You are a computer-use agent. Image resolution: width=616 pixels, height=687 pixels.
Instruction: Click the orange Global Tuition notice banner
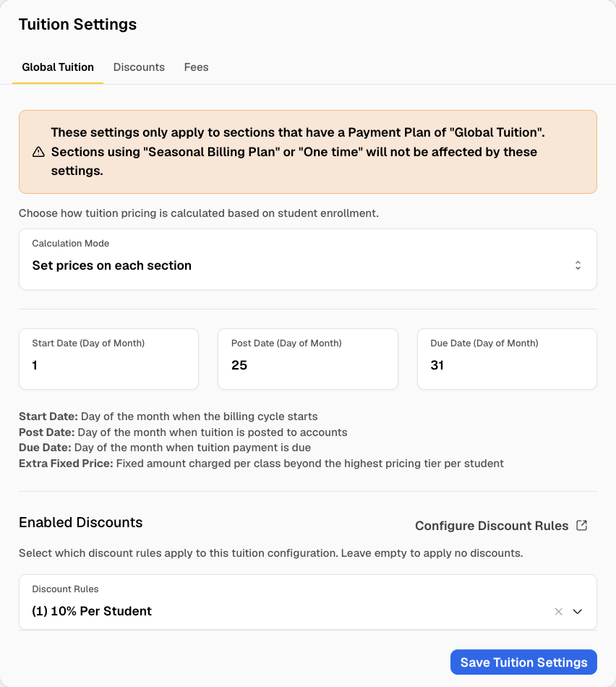tap(308, 152)
